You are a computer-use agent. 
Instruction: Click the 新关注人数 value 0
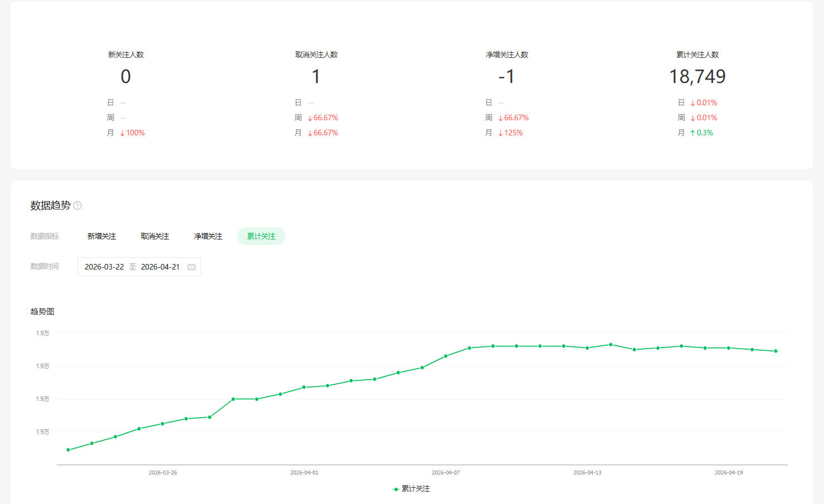126,76
